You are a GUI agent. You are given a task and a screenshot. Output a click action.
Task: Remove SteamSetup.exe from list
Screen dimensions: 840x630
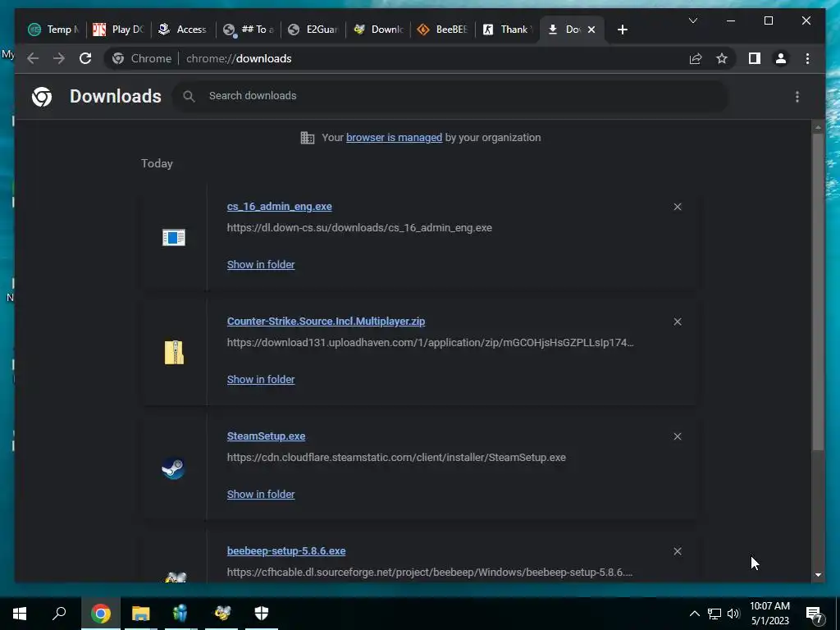coord(678,436)
